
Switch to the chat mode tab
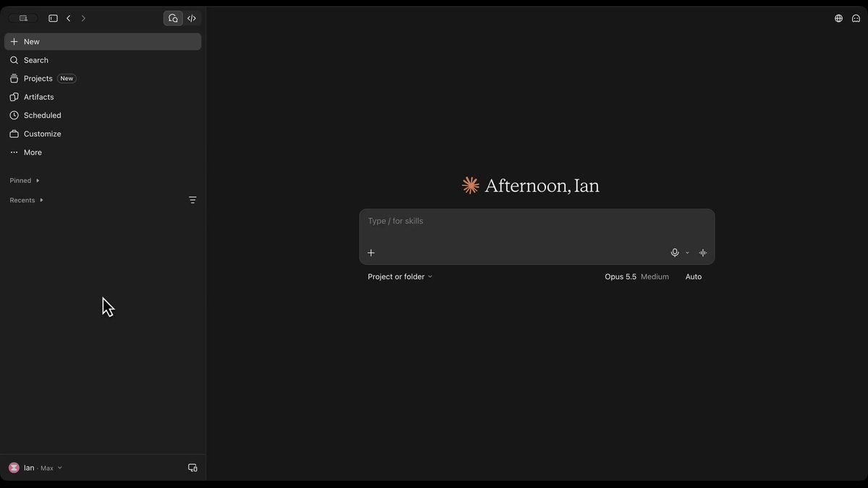(173, 18)
